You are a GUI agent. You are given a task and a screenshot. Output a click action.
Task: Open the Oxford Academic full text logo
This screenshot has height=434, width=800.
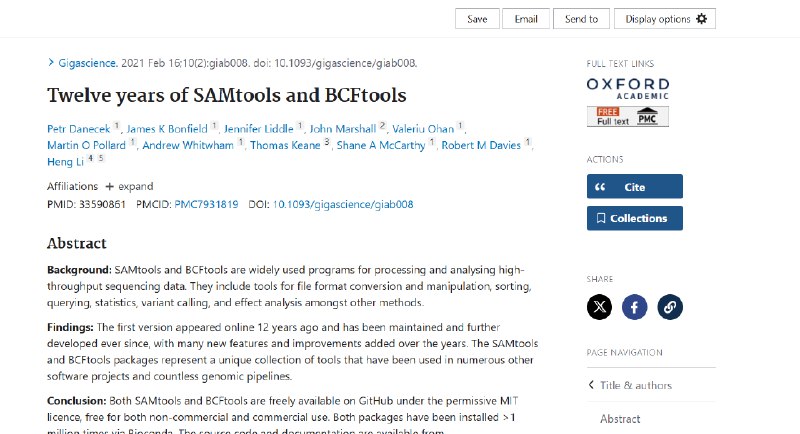pyautogui.click(x=628, y=89)
